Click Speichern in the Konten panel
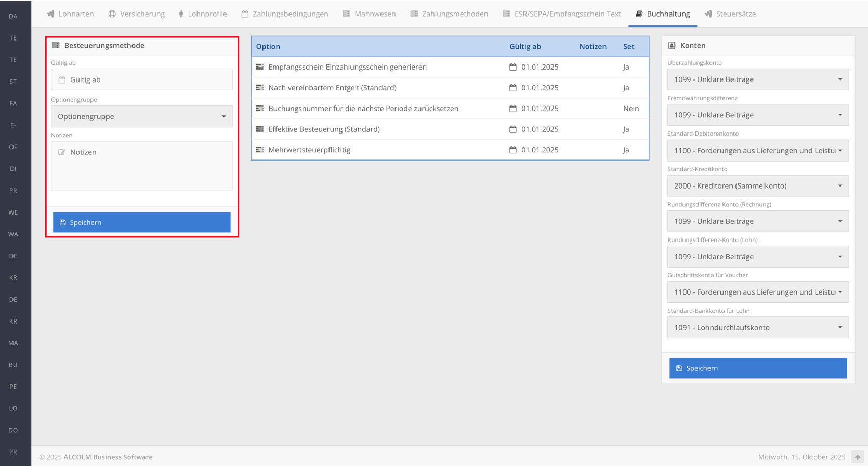868x466 pixels. pyautogui.click(x=757, y=368)
